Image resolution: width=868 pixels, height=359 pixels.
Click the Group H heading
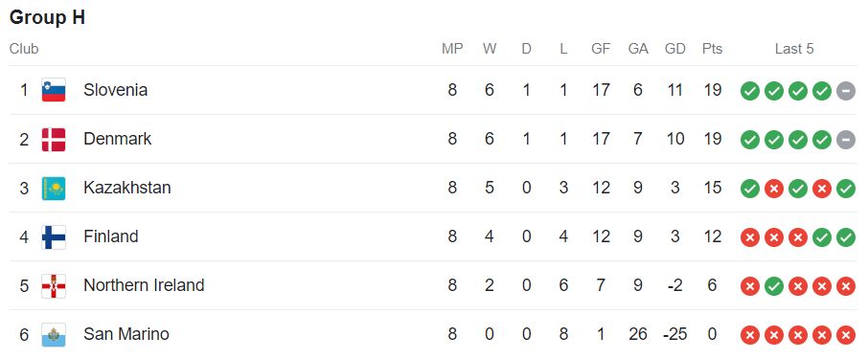pos(47,17)
